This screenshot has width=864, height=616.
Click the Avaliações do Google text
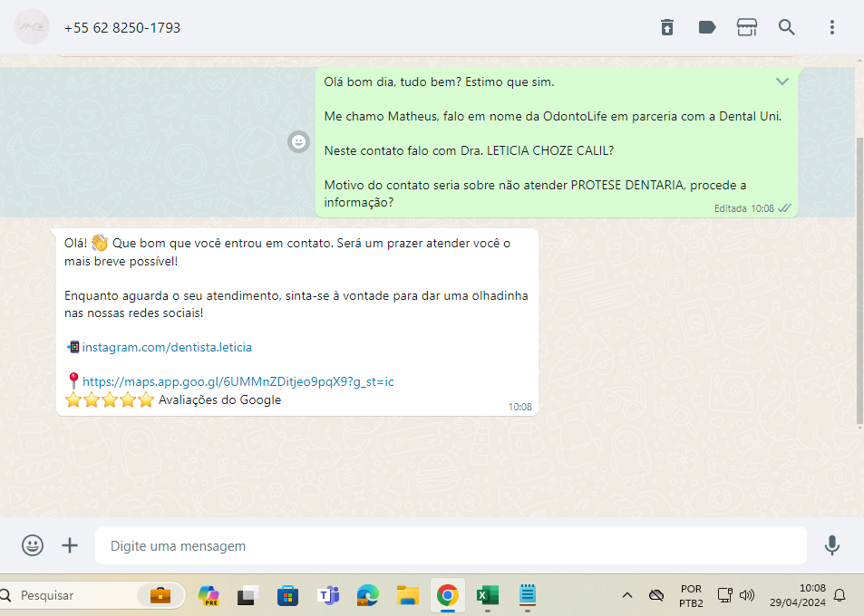tap(220, 399)
